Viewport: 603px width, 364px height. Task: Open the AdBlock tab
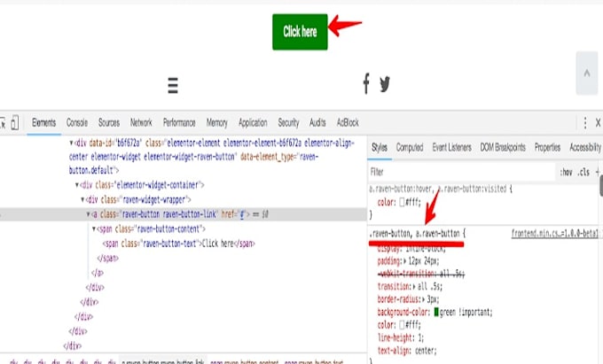(348, 123)
